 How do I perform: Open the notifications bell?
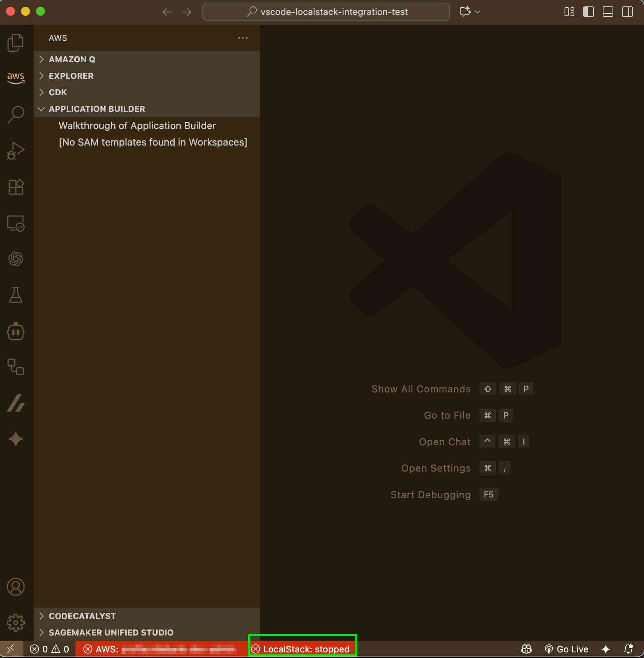click(629, 649)
